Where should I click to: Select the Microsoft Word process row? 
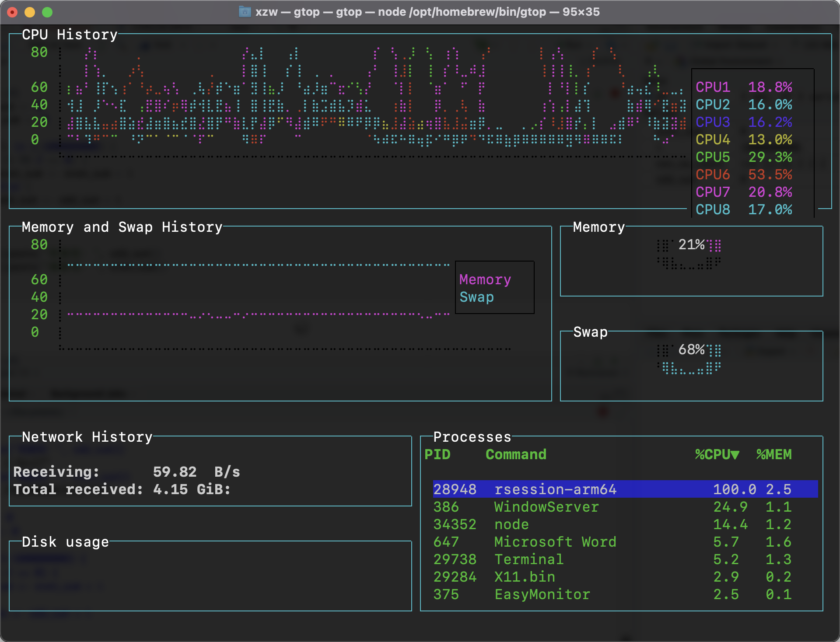click(x=625, y=542)
